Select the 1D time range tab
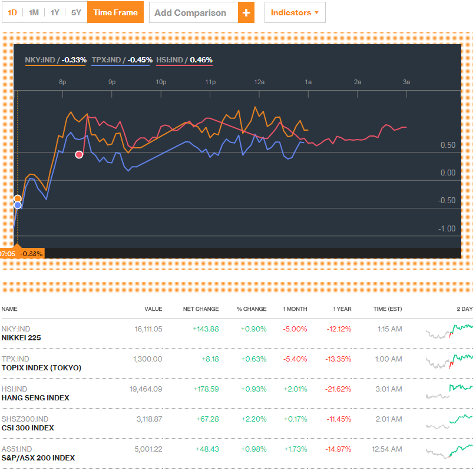Viewport: 476px width, 474px height. 12,12
